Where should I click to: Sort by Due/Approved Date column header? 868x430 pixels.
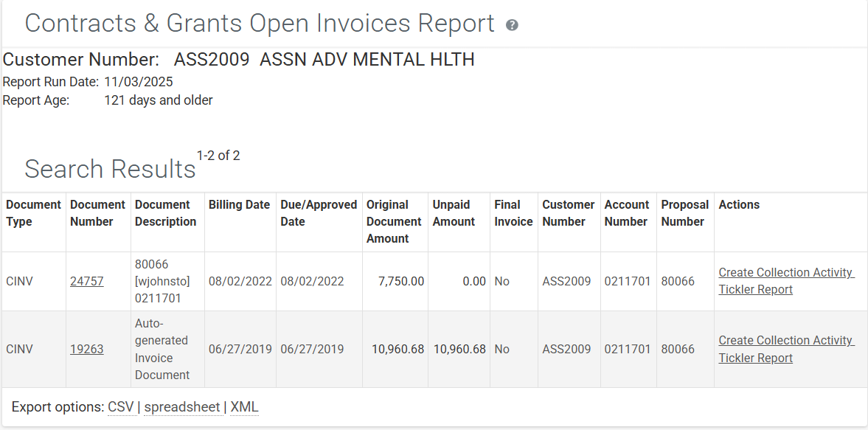[x=319, y=213]
